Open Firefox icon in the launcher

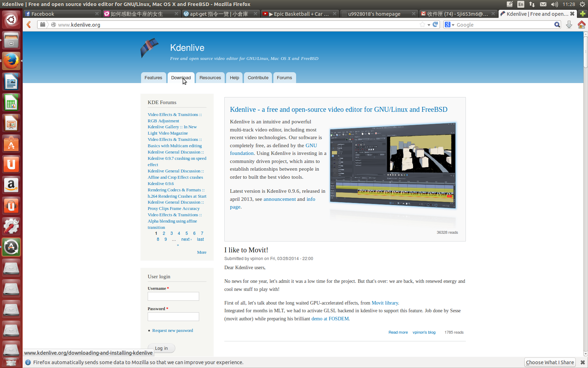[x=11, y=61]
